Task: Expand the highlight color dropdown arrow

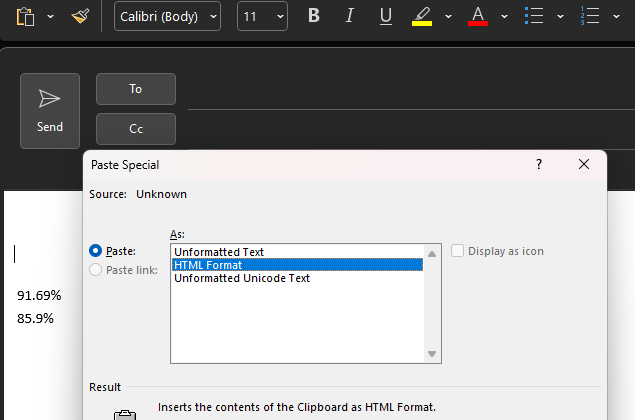Action: point(448,17)
